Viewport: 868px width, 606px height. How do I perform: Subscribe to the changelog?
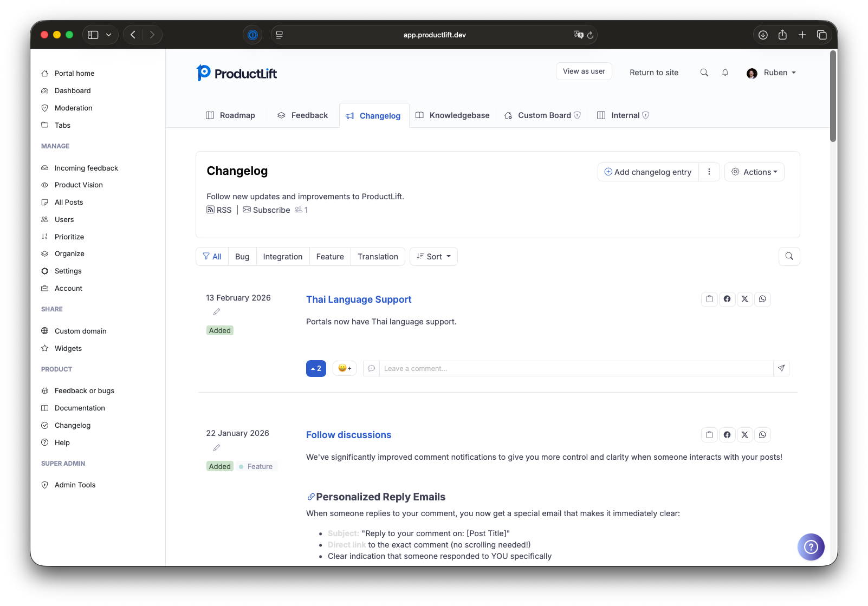[267, 210]
